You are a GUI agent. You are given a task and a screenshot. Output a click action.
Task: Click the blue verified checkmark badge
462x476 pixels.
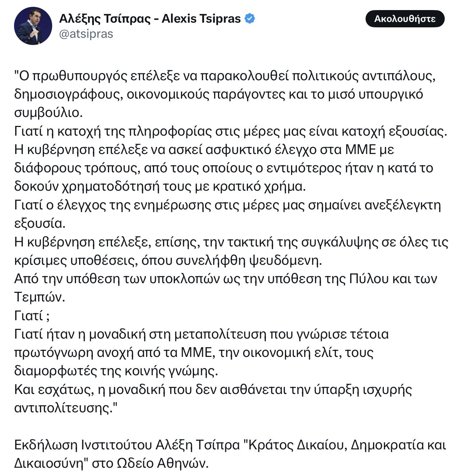[250, 18]
